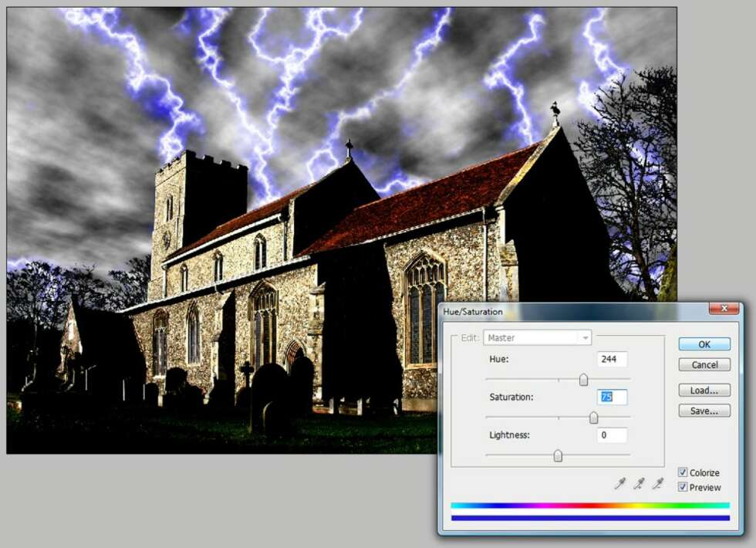Click the blue colorized result bar
Screen dimensions: 756x548
click(x=590, y=518)
